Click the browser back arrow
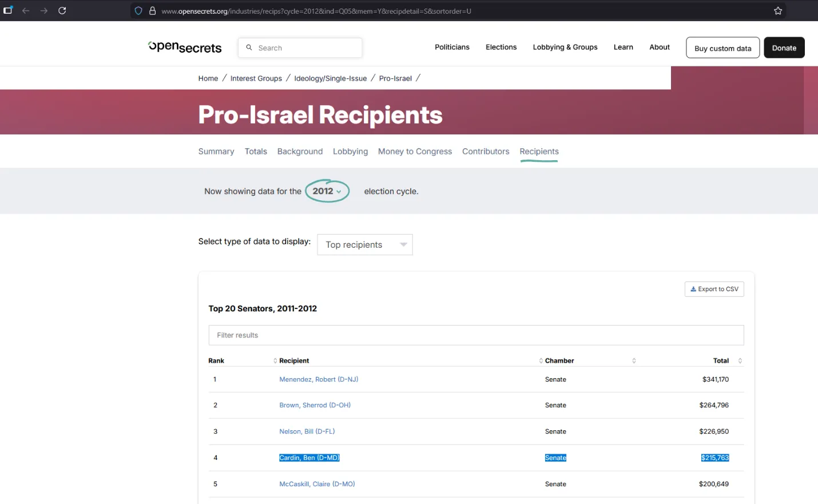Image resolution: width=818 pixels, height=504 pixels. (26, 11)
